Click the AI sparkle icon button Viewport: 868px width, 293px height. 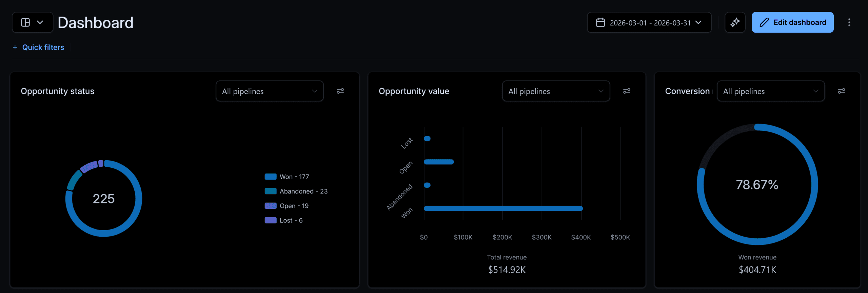pos(735,22)
